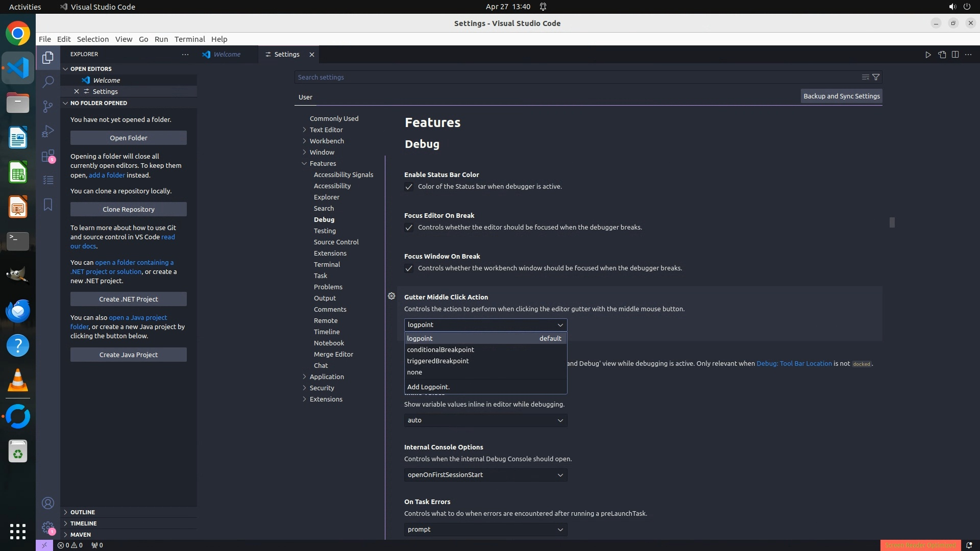This screenshot has width=980, height=551.
Task: Click Split Editor Right icon
Action: coord(955,55)
